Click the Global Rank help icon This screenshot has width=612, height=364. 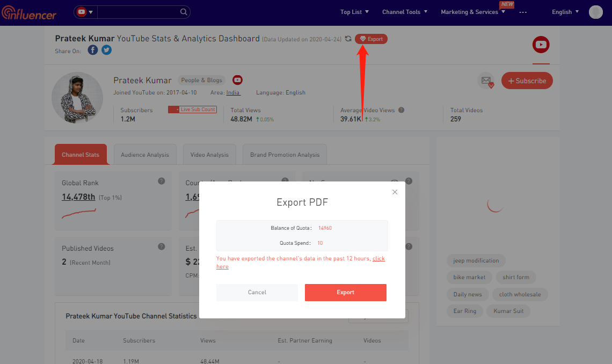click(161, 181)
